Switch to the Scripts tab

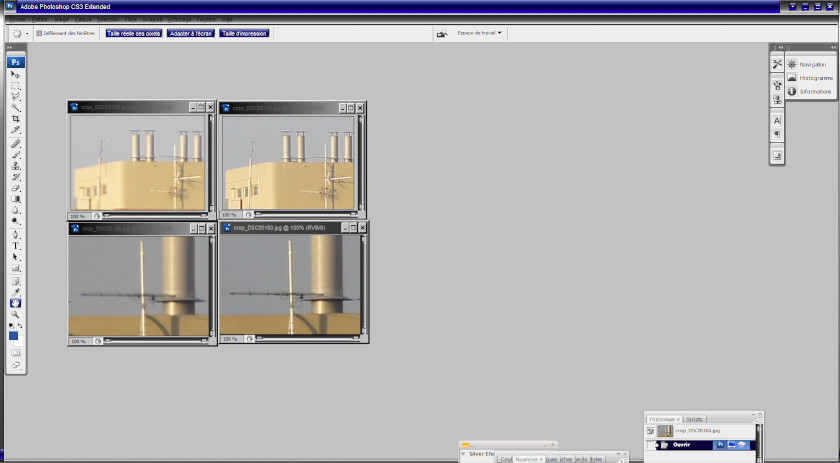(x=694, y=419)
